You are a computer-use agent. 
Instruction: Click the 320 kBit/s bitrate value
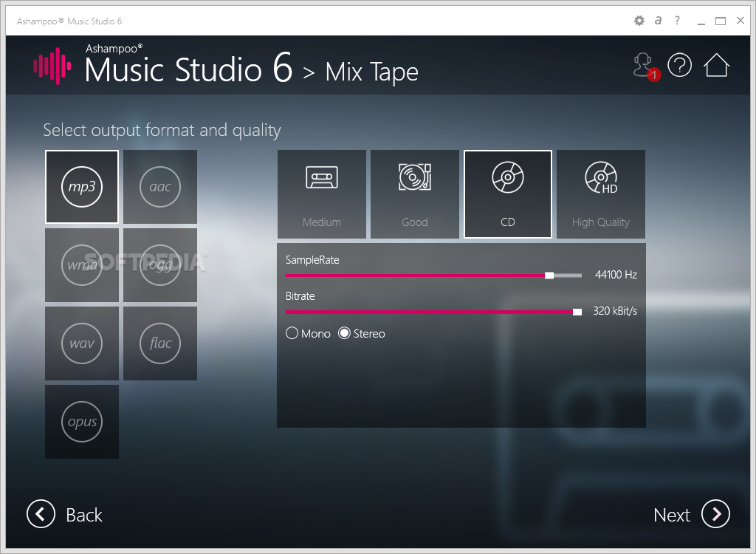(615, 311)
